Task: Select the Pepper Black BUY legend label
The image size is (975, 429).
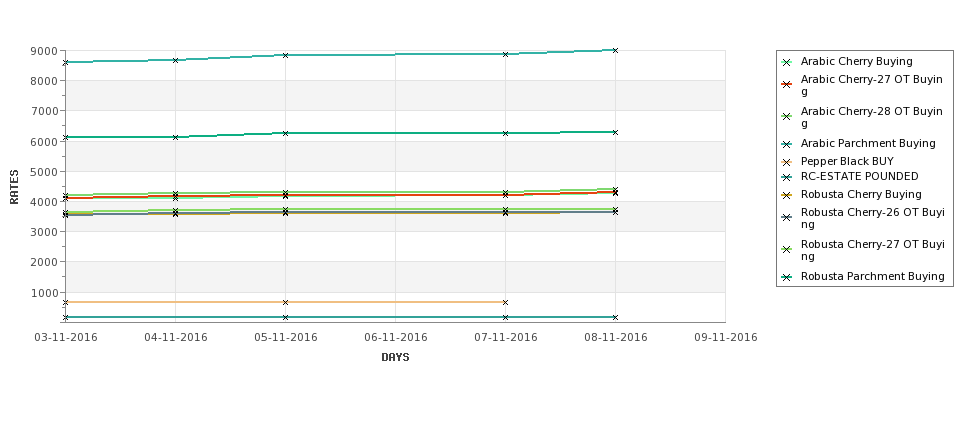Action: click(847, 162)
